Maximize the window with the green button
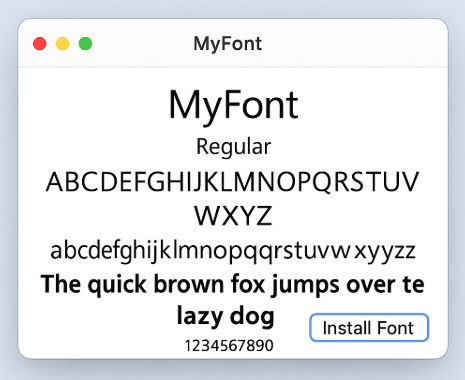The height and width of the screenshot is (380, 465). 85,44
